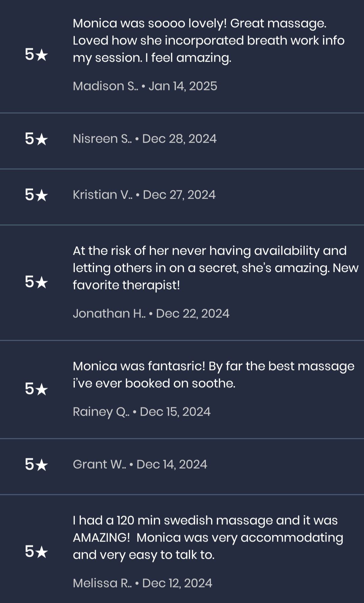Viewport: 364px width, 603px height.
Task: Tap reviewer name Madison S.
Action: pyautogui.click(x=105, y=86)
